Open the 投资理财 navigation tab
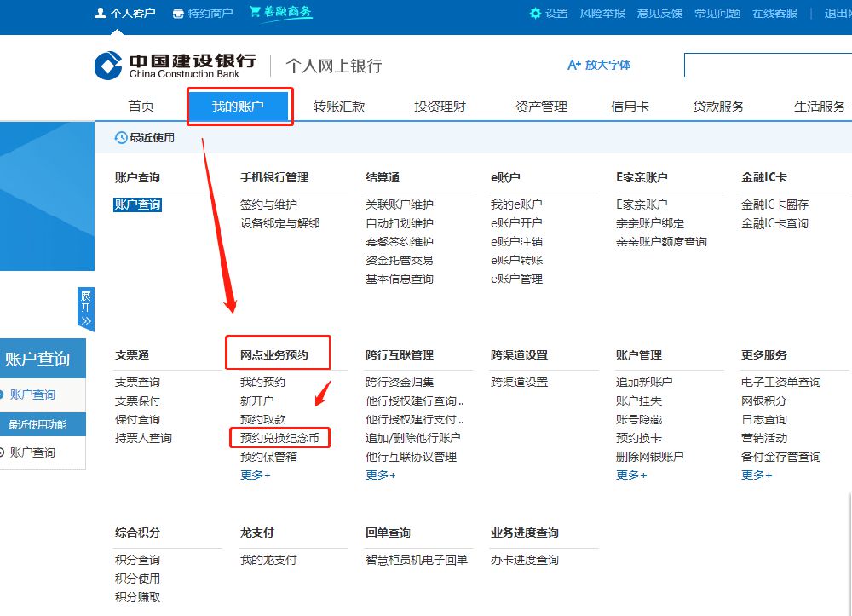The width and height of the screenshot is (852, 616). pos(440,107)
